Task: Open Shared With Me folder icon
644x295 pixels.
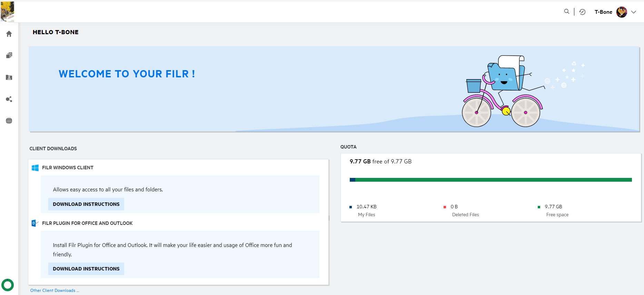Action: tap(9, 77)
